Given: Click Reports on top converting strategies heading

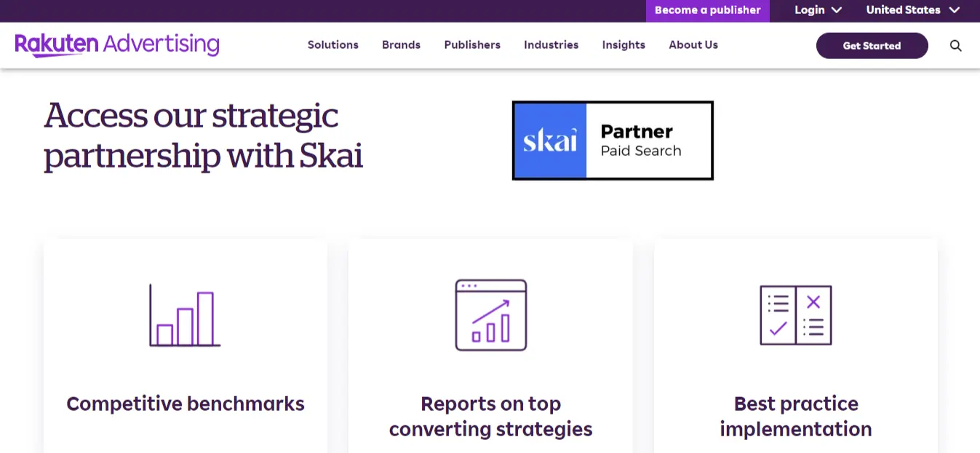Looking at the screenshot, I should pos(491,416).
